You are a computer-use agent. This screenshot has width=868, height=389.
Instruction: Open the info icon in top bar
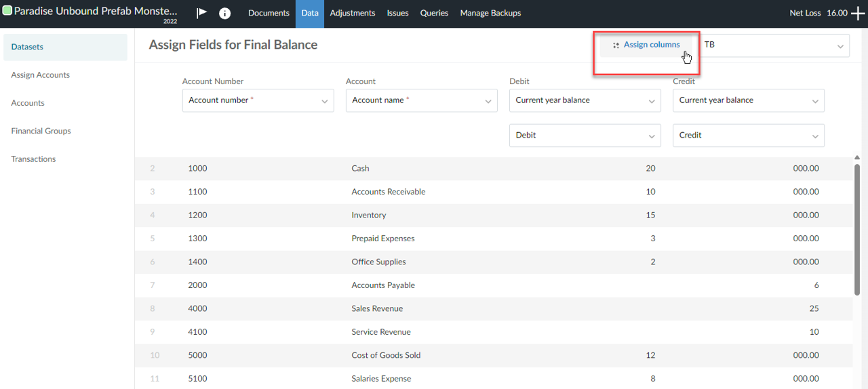tap(224, 13)
